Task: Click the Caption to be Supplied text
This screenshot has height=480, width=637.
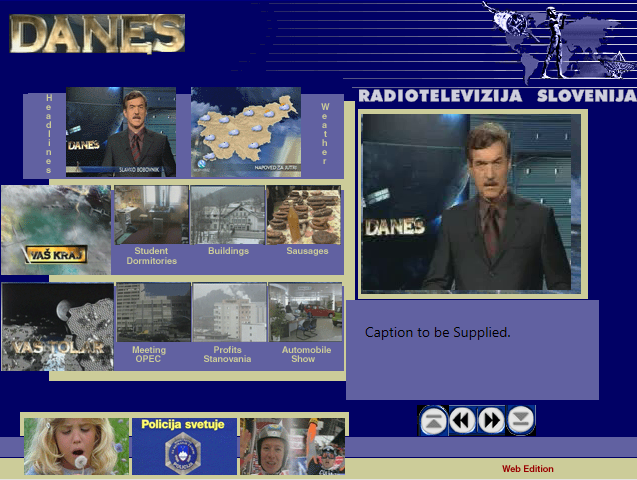Action: click(438, 332)
